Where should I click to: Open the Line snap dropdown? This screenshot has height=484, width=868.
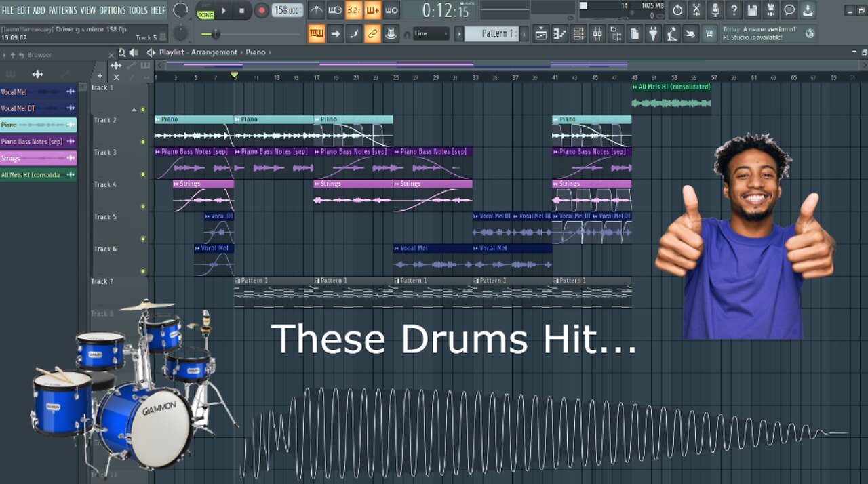tap(431, 33)
